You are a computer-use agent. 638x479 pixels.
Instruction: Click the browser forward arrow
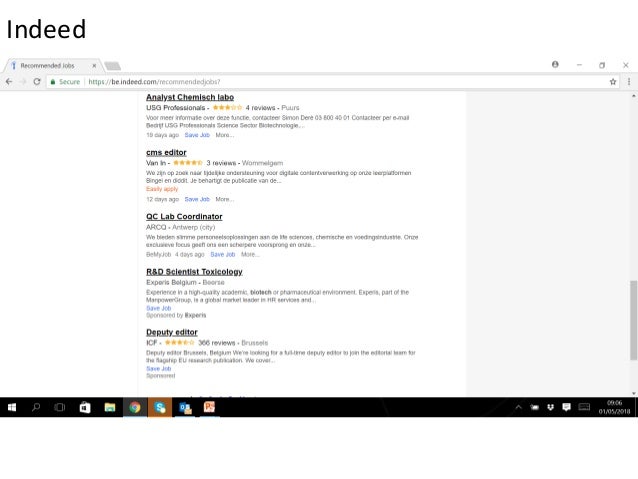click(x=23, y=82)
